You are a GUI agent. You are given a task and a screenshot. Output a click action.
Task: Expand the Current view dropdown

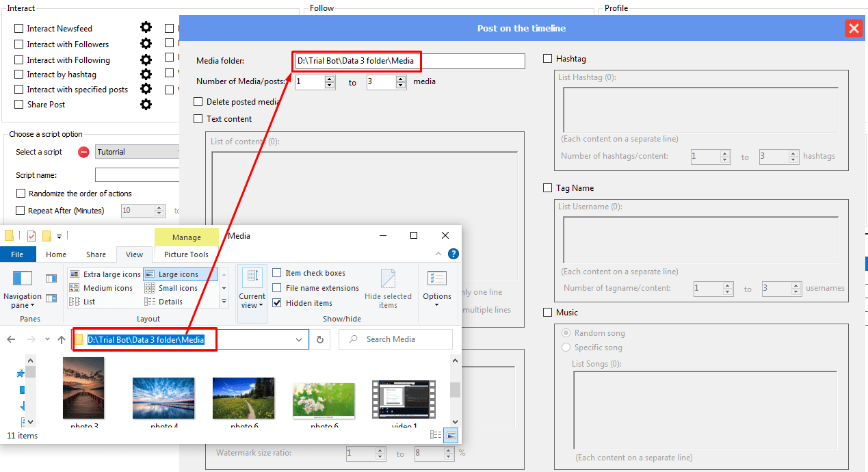252,288
